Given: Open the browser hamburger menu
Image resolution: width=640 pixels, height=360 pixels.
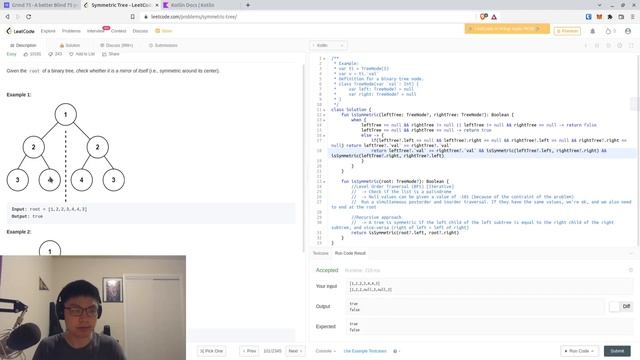Looking at the screenshot, I should tap(633, 17).
